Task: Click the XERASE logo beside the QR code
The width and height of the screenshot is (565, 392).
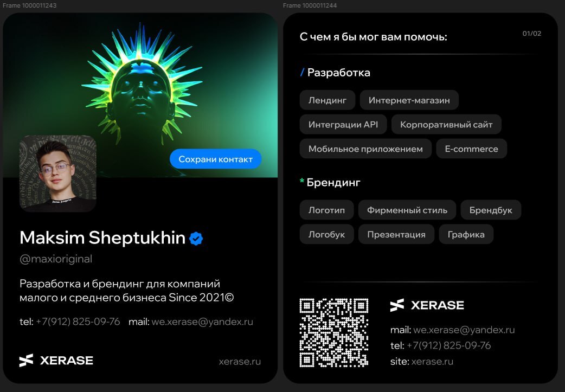Action: click(427, 305)
